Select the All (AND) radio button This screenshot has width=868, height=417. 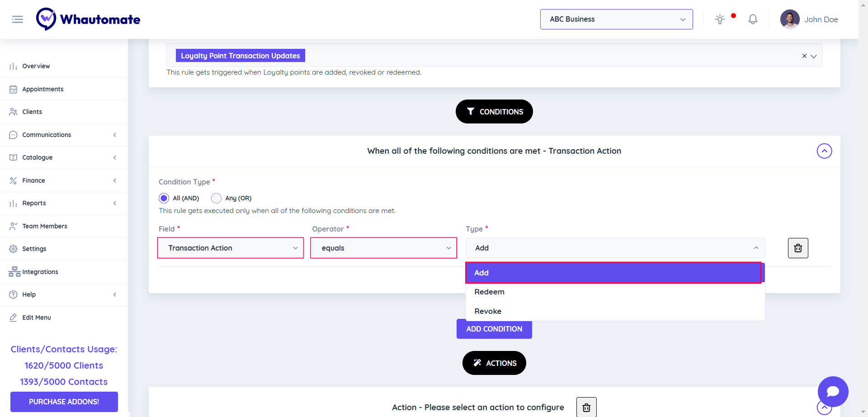[x=164, y=198]
